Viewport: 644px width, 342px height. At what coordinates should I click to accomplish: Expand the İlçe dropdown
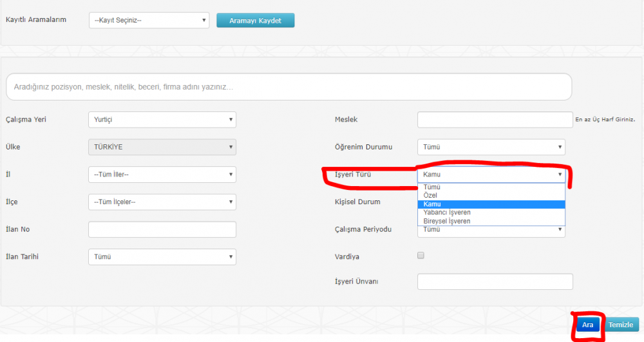[x=162, y=202]
